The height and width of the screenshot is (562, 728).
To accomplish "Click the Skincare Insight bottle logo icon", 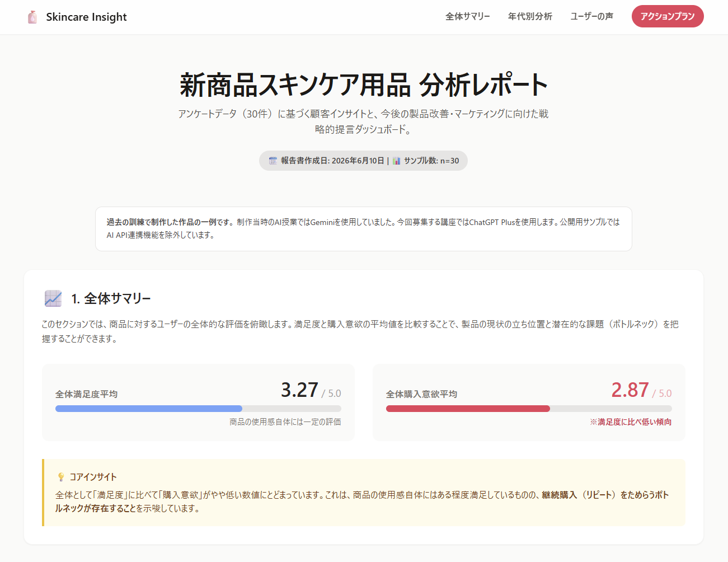I will 32,17.
